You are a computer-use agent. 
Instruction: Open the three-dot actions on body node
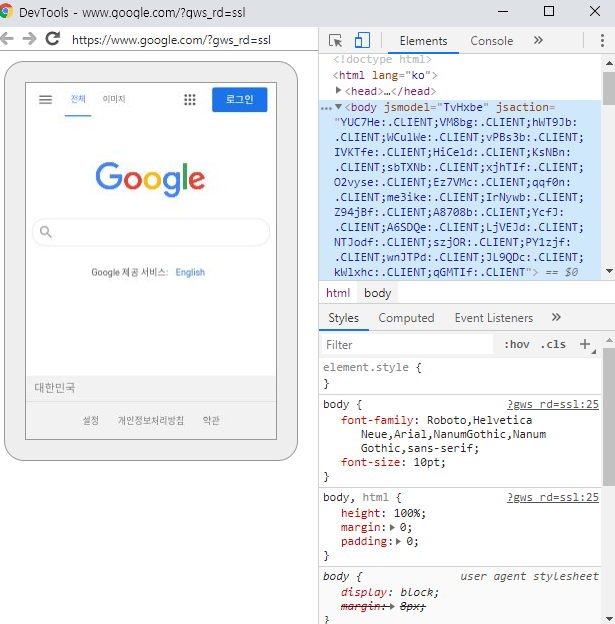pyautogui.click(x=326, y=108)
